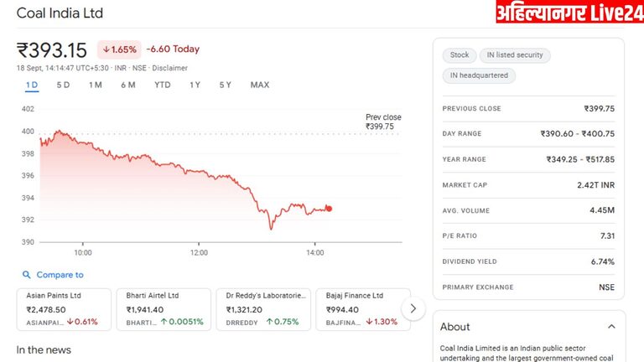Click the Stock tag chip
This screenshot has width=644, height=362.
[460, 55]
